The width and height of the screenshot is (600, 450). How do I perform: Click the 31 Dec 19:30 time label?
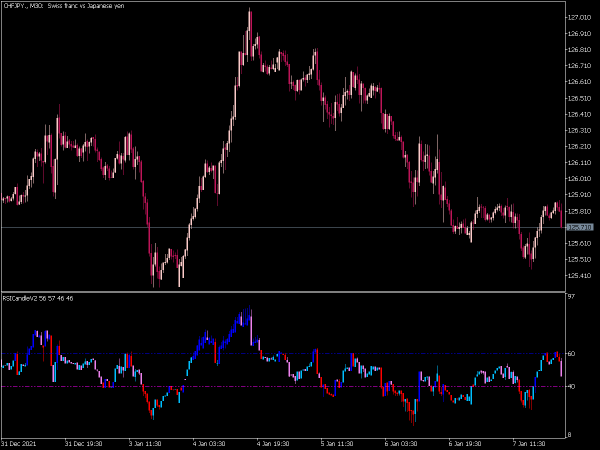pyautogui.click(x=83, y=443)
